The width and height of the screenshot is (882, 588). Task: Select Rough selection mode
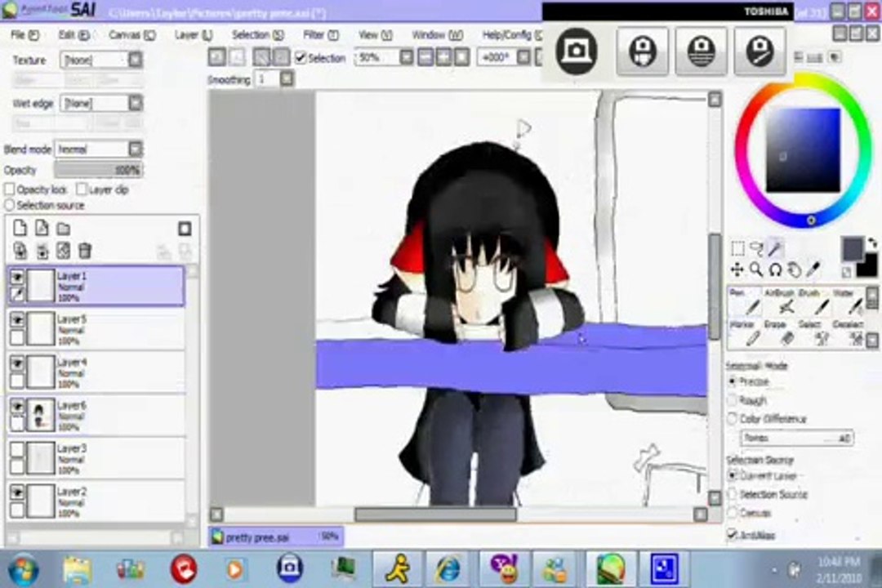[x=733, y=400]
